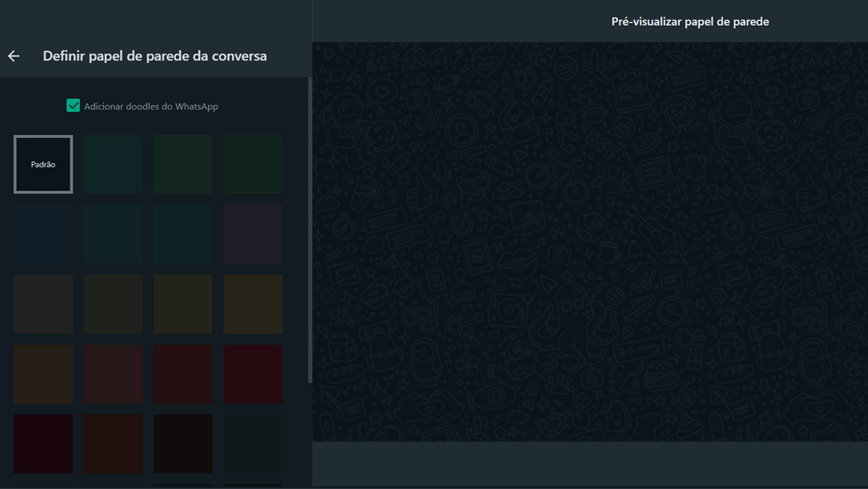Choose second swatch in fourth row, reddish-brown
The width and height of the screenshot is (868, 489).
click(x=113, y=375)
